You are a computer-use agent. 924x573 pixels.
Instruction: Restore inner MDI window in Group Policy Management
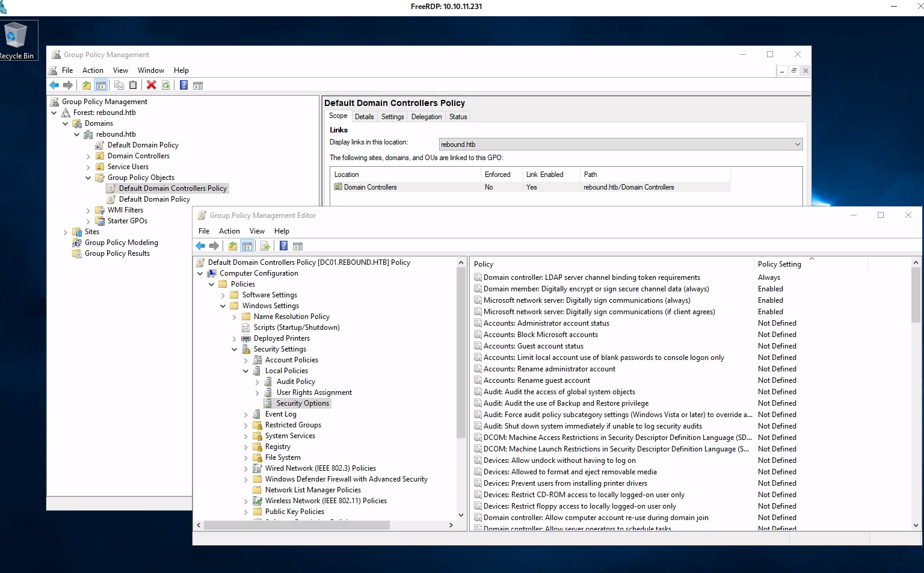tap(794, 71)
